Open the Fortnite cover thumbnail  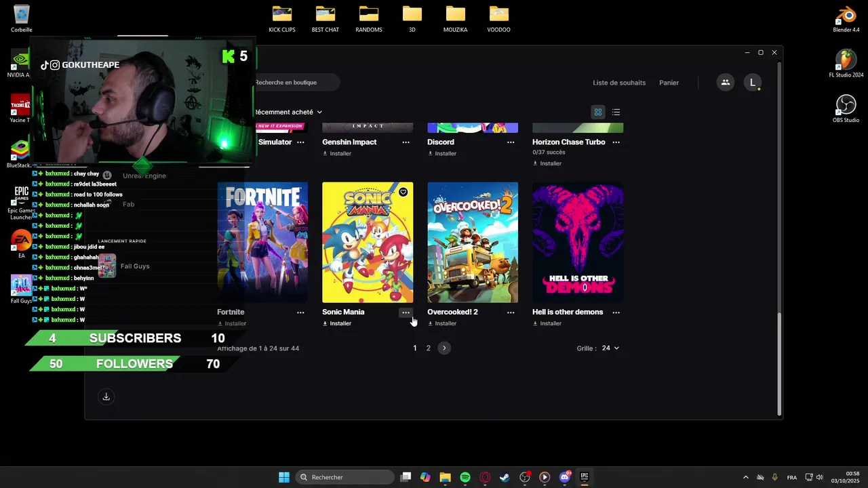pyautogui.click(x=262, y=242)
